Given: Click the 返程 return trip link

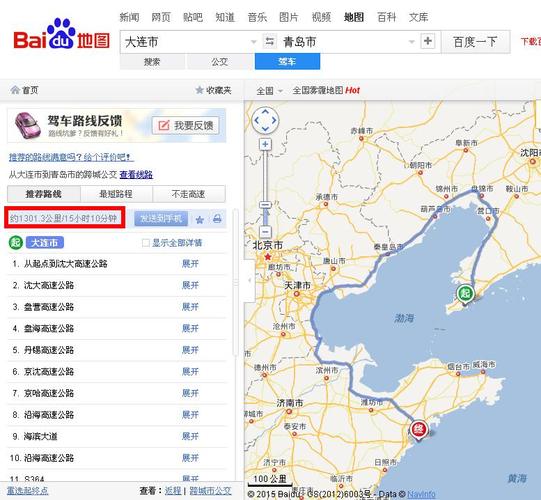Looking at the screenshot, I should tap(173, 491).
